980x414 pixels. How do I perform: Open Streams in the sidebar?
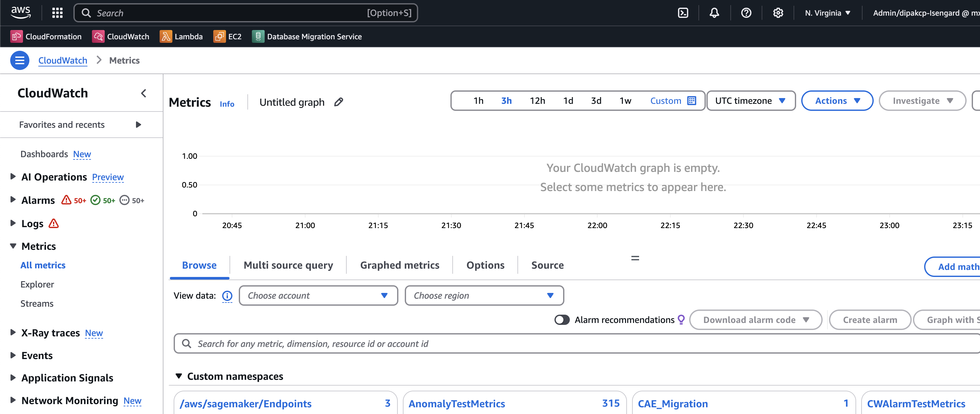pyautogui.click(x=37, y=303)
